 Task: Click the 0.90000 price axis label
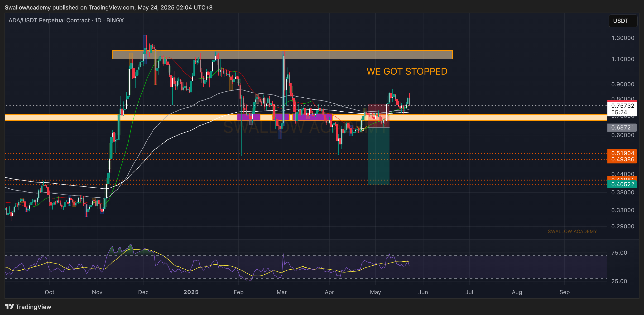[623, 84]
